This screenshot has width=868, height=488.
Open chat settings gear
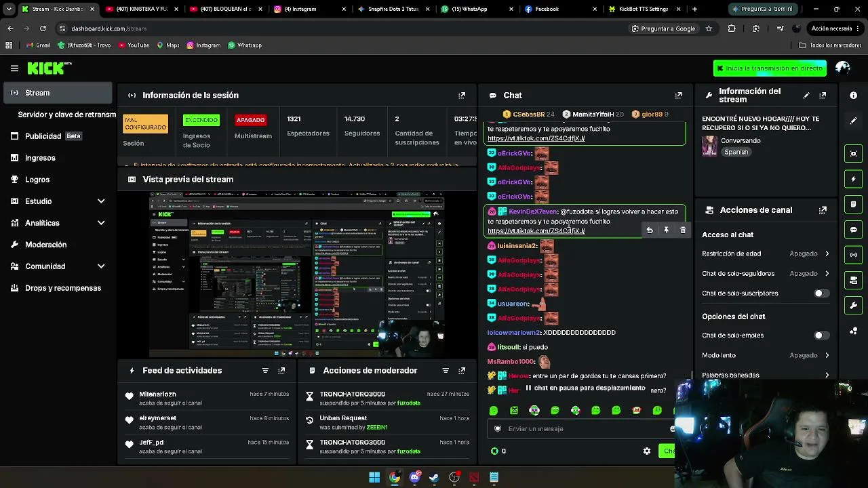(x=647, y=451)
